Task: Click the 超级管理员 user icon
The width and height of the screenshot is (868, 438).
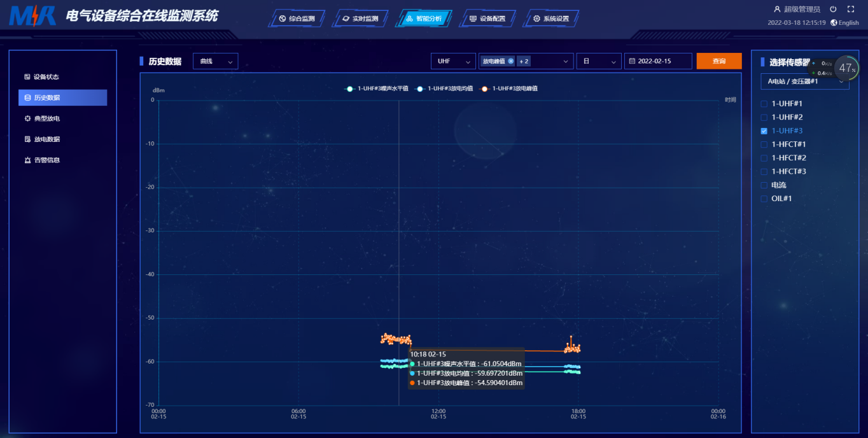Action: pyautogui.click(x=777, y=10)
